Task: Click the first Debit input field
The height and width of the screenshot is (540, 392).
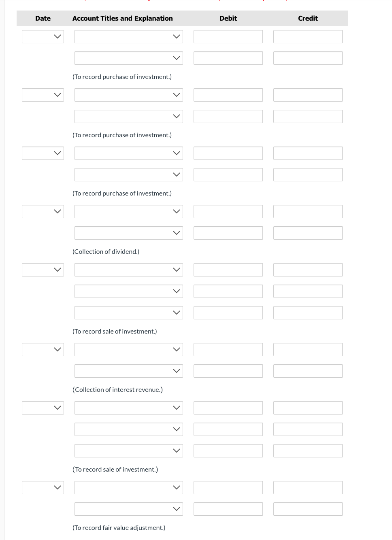Action: (x=228, y=36)
